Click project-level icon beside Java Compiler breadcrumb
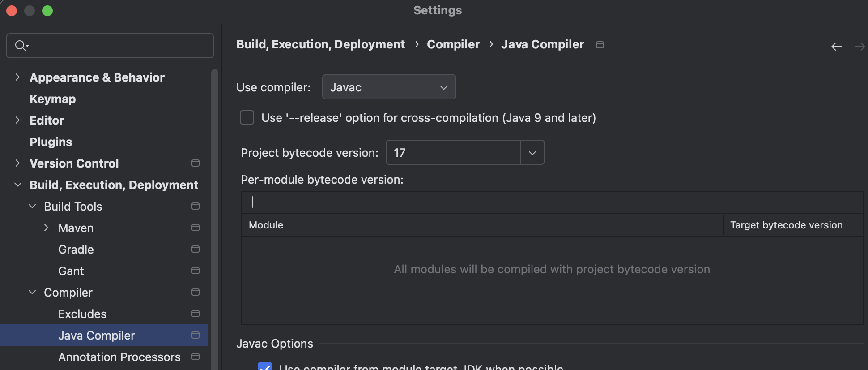This screenshot has height=370, width=868. point(600,45)
